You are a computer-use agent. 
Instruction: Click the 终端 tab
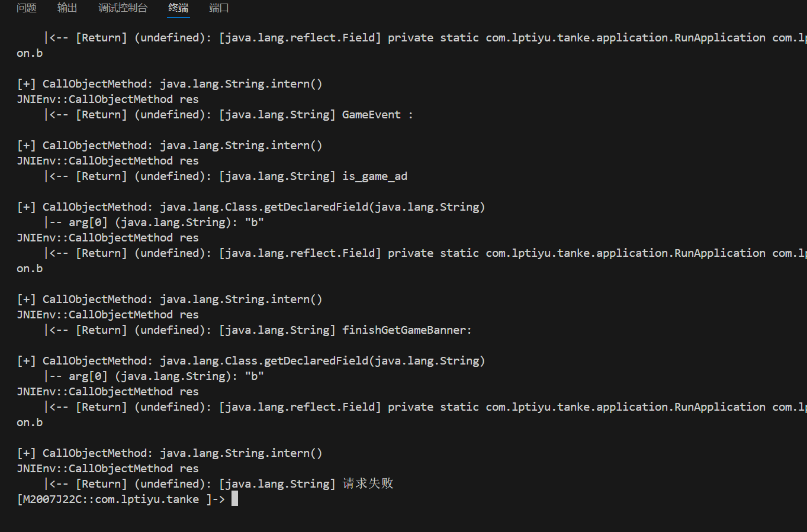tap(178, 8)
